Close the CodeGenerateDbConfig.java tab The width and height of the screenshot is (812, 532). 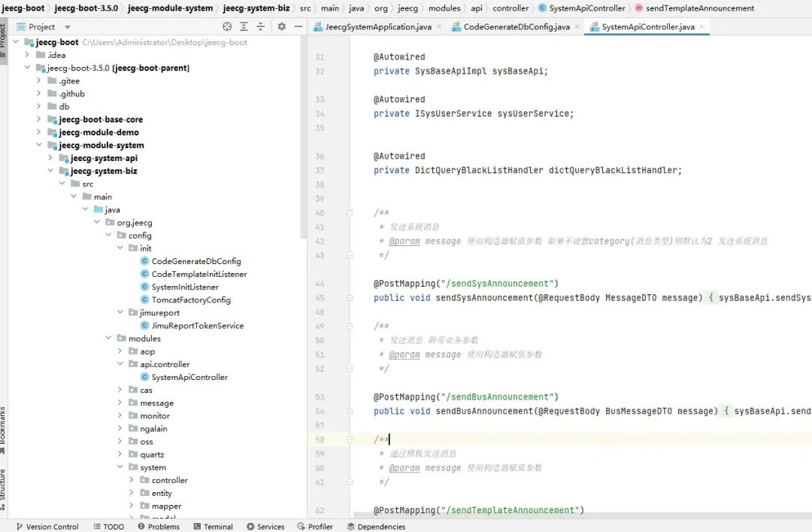click(x=577, y=26)
